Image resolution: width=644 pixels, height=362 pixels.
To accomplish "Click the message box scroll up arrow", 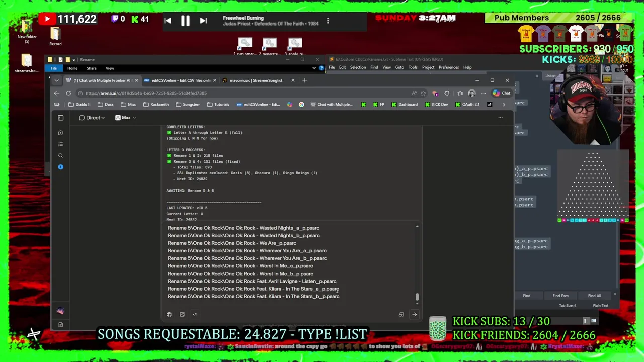I will (417, 227).
